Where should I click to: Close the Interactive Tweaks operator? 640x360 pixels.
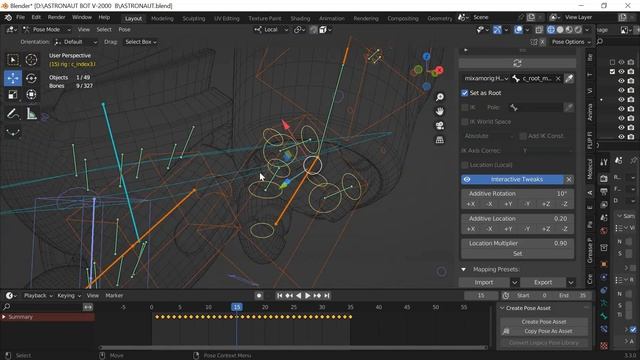coord(569,179)
